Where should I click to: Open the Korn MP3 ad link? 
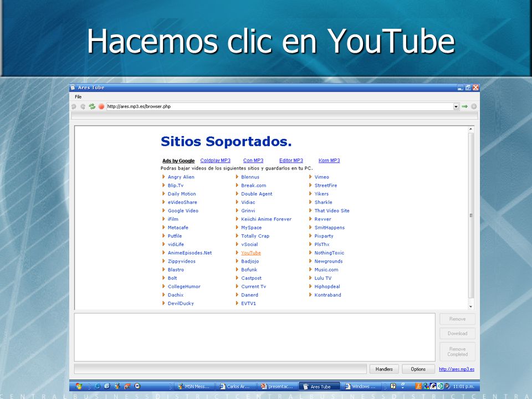pos(329,161)
